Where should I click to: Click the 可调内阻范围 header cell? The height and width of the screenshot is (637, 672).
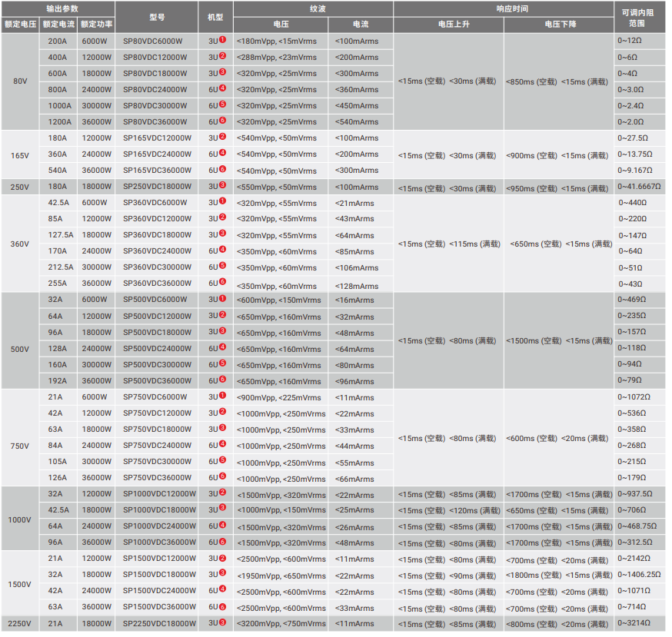(640, 18)
